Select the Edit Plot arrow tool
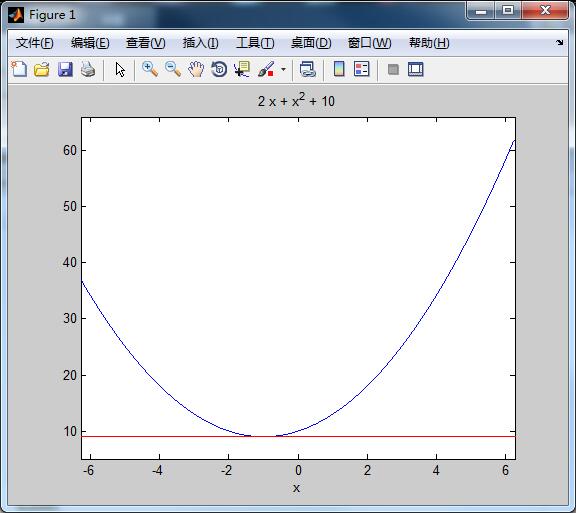Viewport: 576px width, 513px height. (x=120, y=69)
